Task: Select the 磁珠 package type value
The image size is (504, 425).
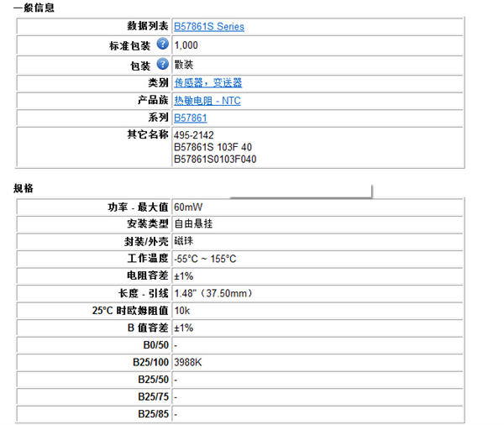Action: (x=183, y=241)
